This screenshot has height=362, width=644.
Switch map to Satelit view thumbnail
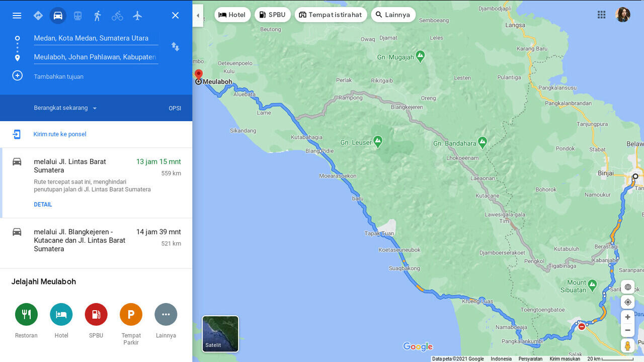coord(220,333)
